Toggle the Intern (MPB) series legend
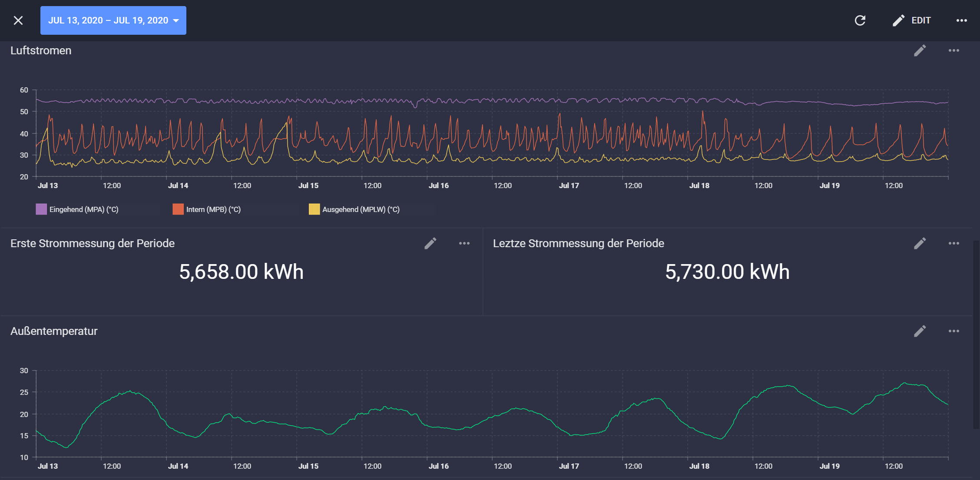This screenshot has width=980, height=480. click(213, 209)
